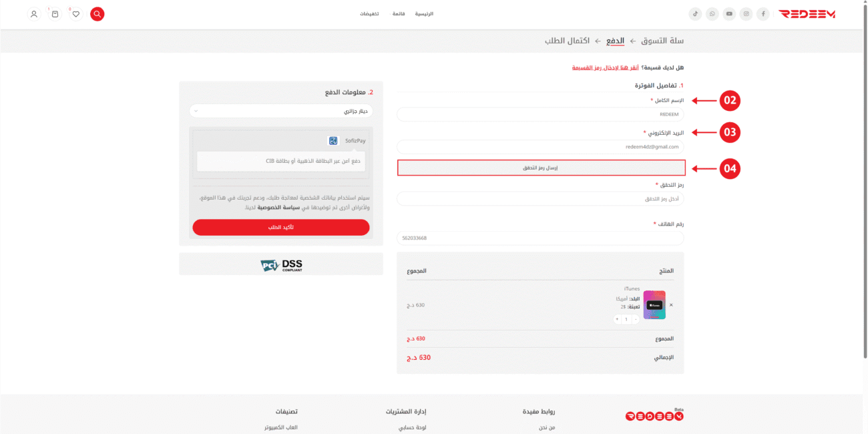Image resolution: width=868 pixels, height=434 pixels.
Task: Open the wishlist heart icon
Action: pos(76,13)
